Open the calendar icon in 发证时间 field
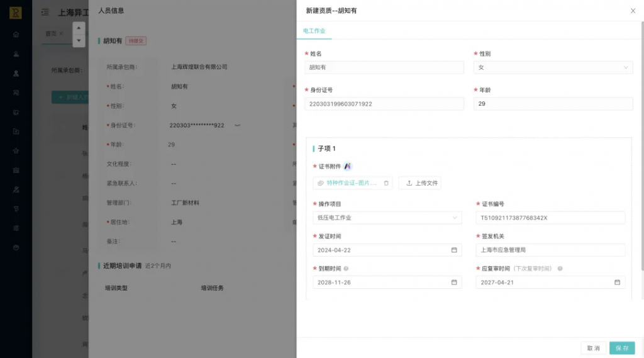The image size is (644, 358). click(x=454, y=250)
